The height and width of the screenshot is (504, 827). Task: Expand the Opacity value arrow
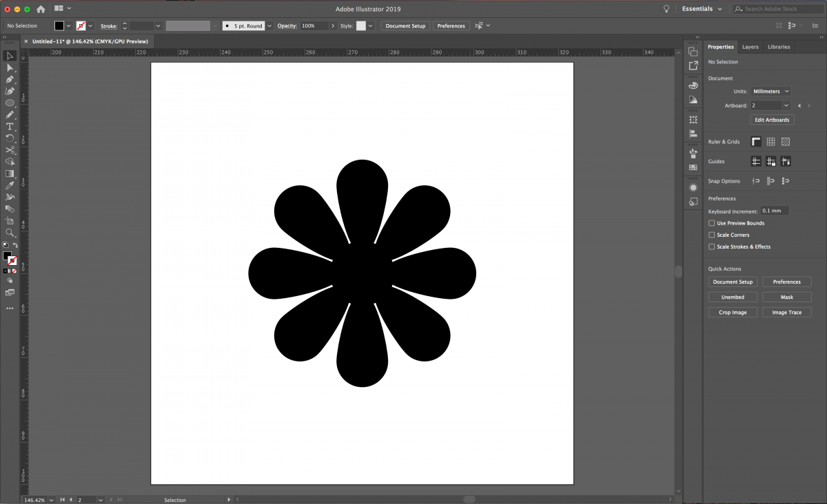pyautogui.click(x=334, y=25)
